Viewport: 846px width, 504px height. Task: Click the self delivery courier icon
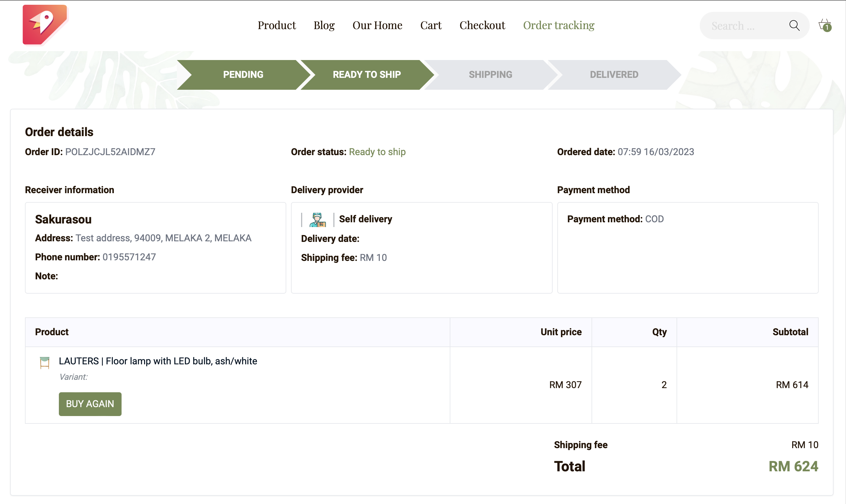[317, 220]
